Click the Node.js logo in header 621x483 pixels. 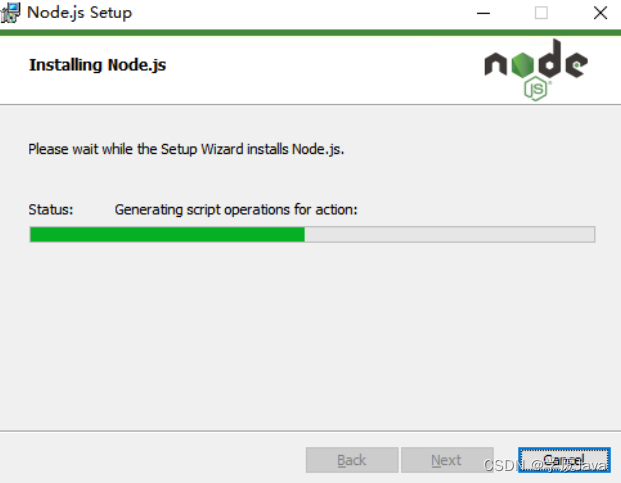tap(536, 70)
